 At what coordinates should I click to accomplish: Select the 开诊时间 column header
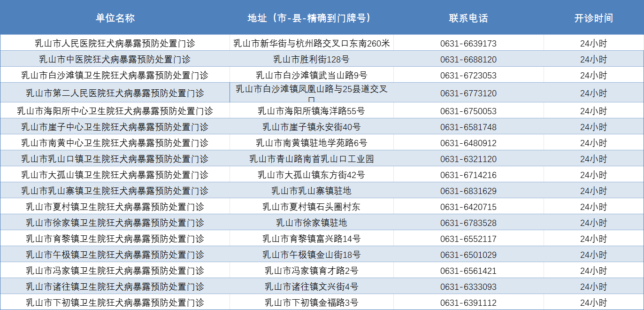[x=593, y=18]
